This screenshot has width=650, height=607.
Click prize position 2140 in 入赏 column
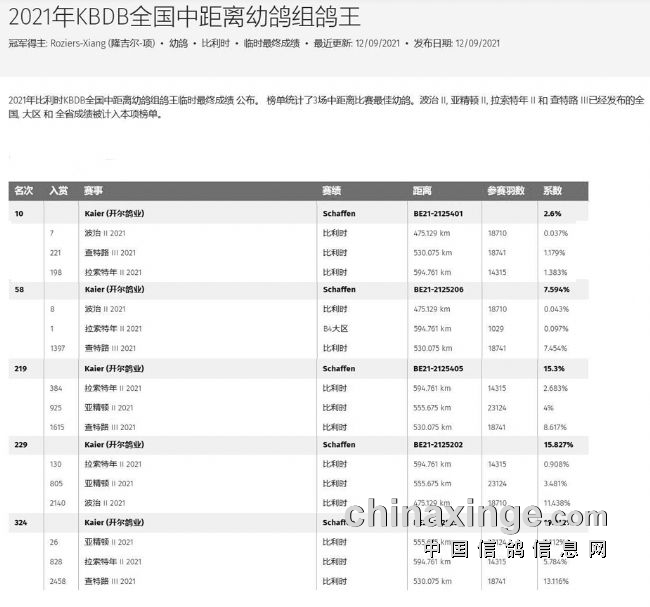click(x=58, y=503)
